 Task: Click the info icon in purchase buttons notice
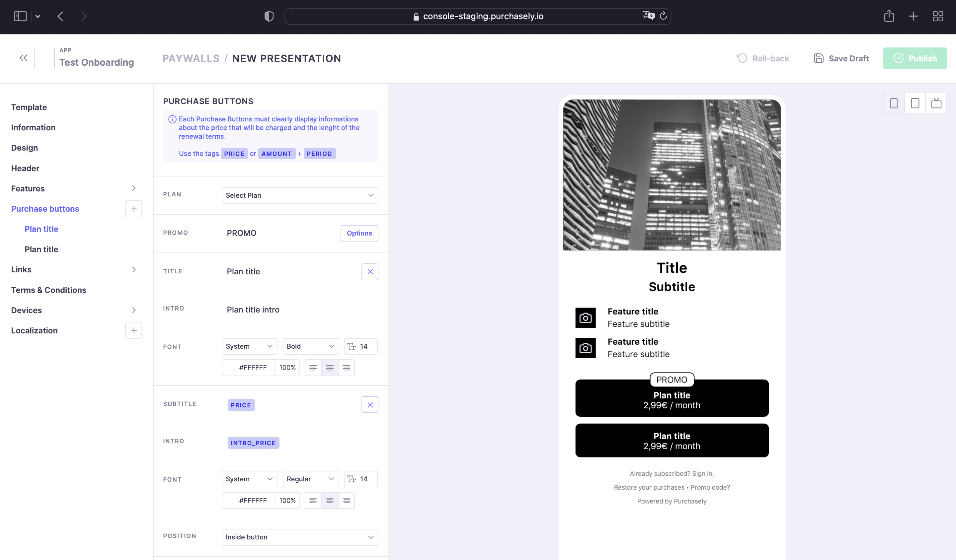[172, 119]
